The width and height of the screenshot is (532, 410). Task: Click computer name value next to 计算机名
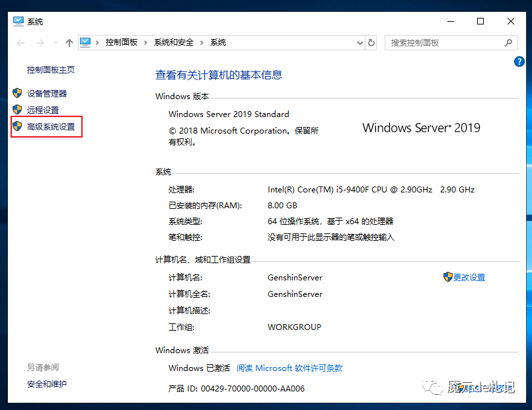(295, 277)
